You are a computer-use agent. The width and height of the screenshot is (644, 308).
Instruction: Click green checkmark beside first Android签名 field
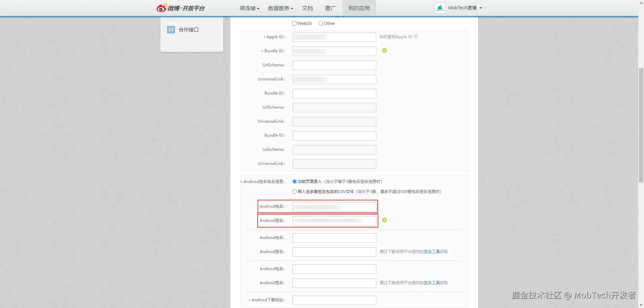point(384,220)
